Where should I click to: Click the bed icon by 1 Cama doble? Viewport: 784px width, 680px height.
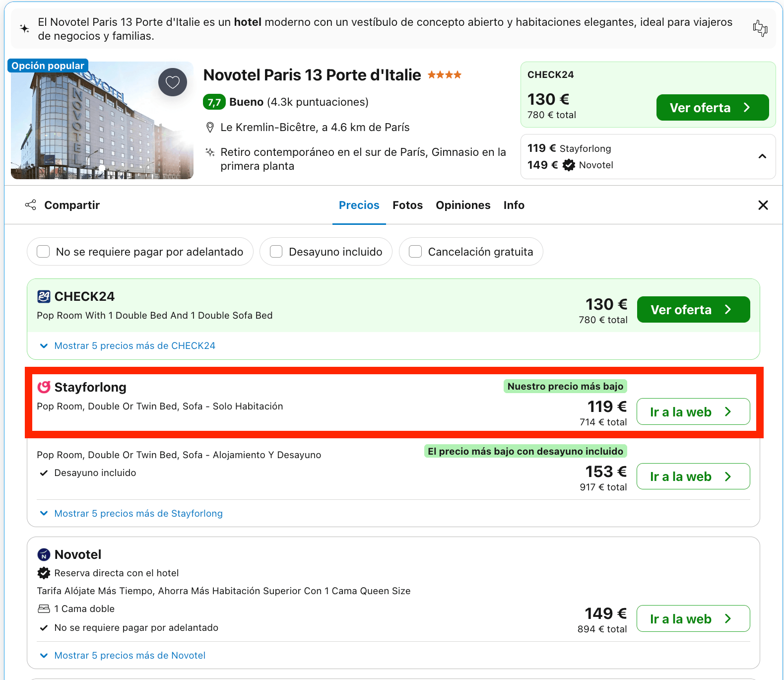pyautogui.click(x=44, y=609)
